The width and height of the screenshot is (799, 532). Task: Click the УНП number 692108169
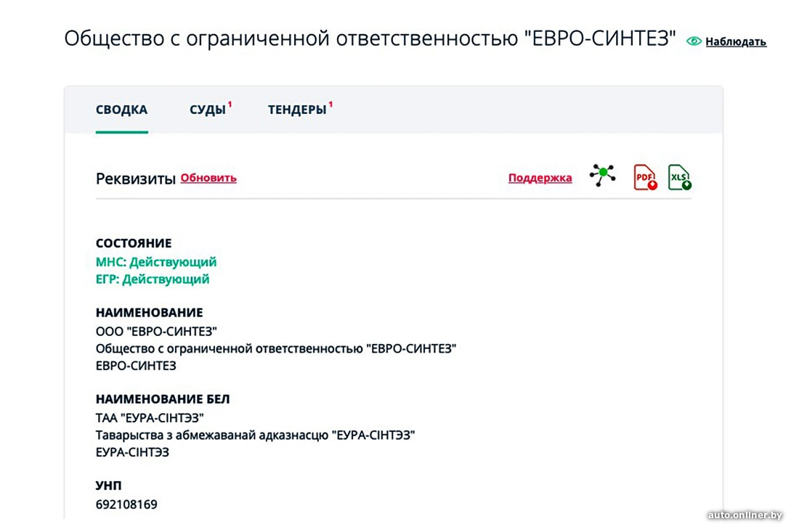[126, 504]
